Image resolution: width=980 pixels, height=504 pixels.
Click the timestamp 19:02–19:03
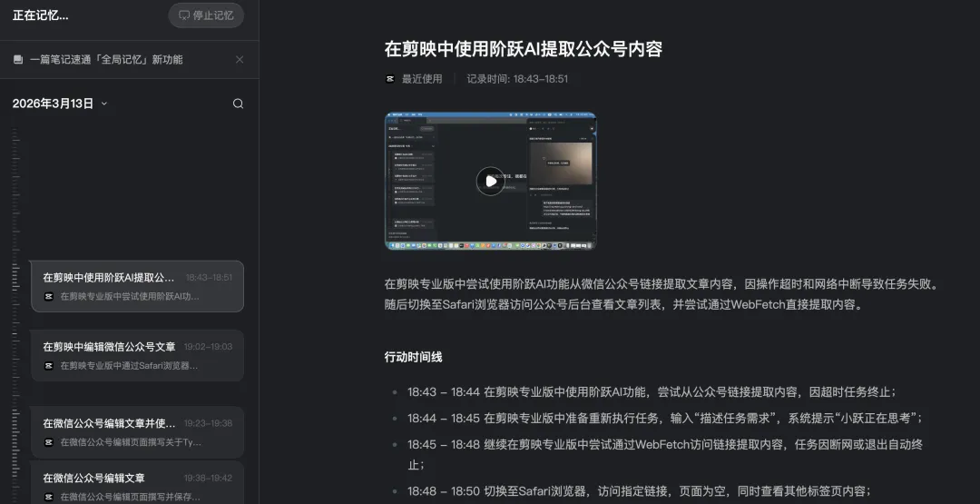pos(208,346)
